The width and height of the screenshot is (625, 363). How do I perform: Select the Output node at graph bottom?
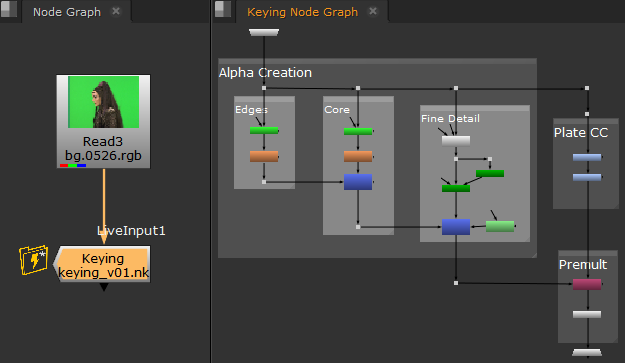[587, 352]
